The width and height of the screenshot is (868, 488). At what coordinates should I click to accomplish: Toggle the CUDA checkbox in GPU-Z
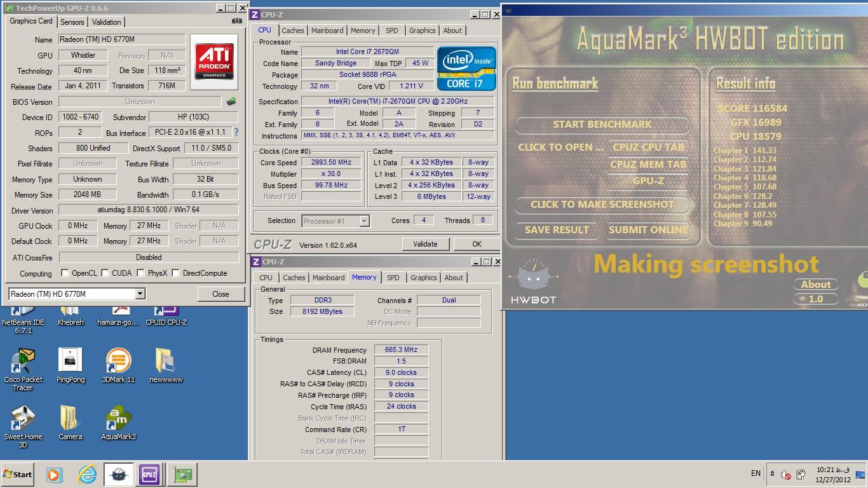coord(105,273)
